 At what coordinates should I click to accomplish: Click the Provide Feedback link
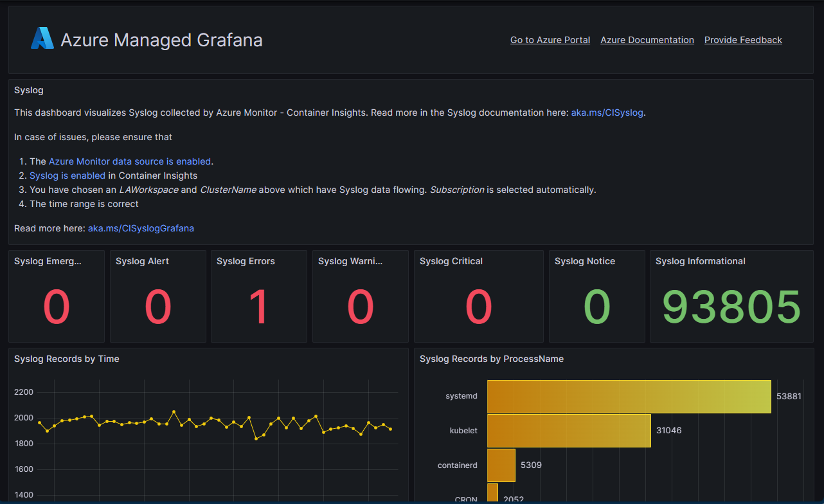[743, 40]
